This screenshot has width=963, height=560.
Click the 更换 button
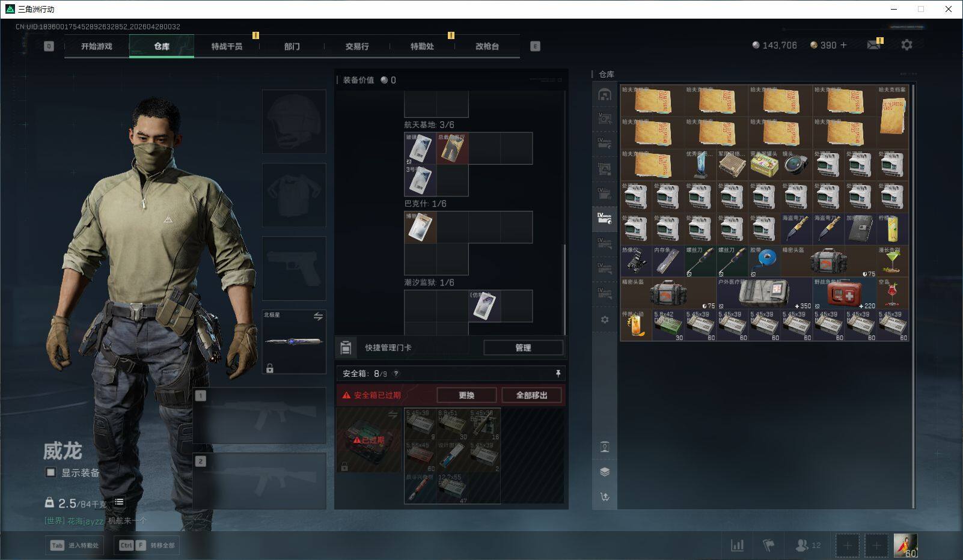pos(466,395)
